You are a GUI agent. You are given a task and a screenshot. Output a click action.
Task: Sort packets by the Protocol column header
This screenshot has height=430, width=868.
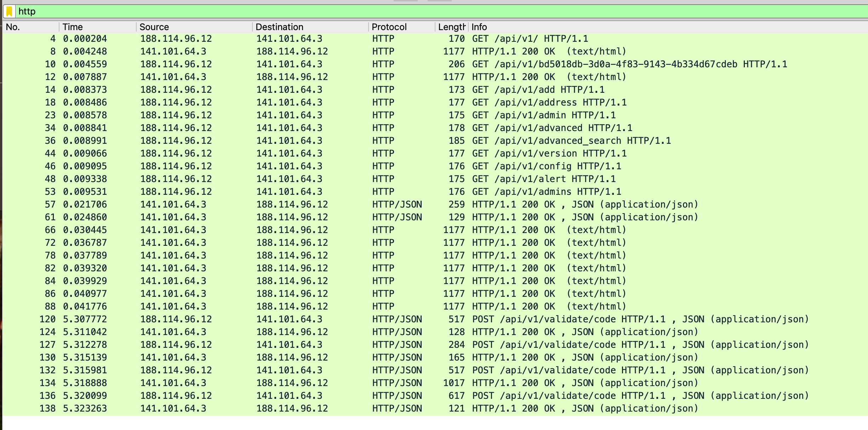tap(389, 27)
